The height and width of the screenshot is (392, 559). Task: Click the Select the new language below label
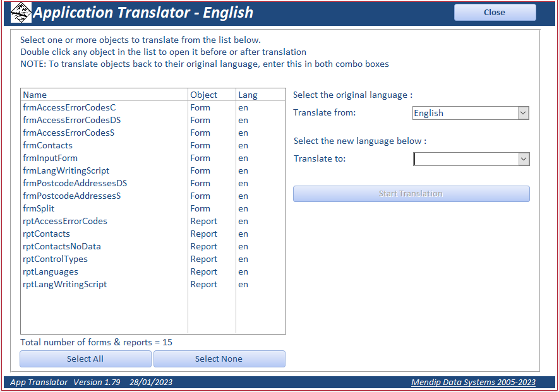[x=360, y=141]
